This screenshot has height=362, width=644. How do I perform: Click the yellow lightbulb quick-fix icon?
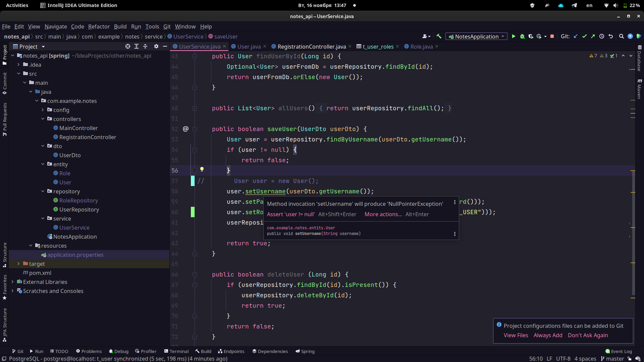click(x=202, y=169)
